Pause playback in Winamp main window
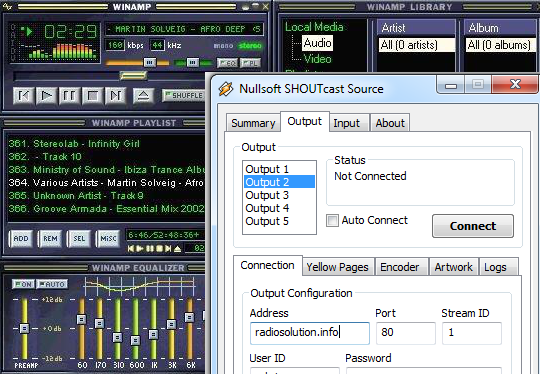 (x=70, y=95)
